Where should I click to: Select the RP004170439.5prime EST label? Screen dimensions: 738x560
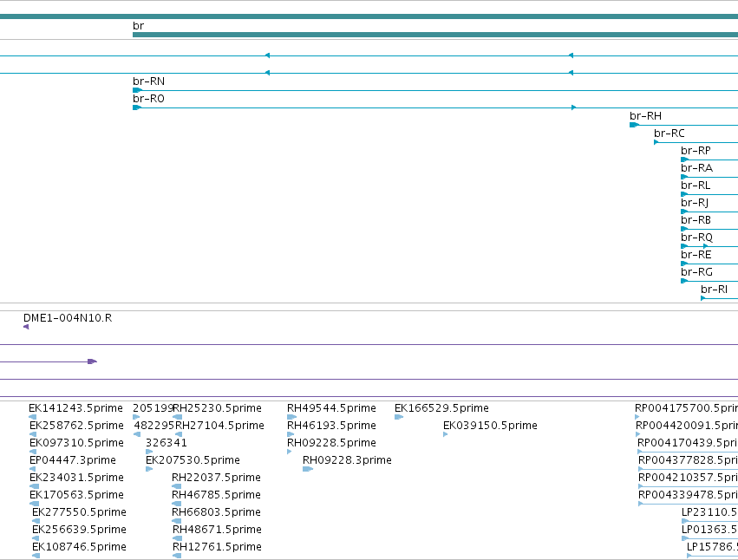(x=688, y=443)
